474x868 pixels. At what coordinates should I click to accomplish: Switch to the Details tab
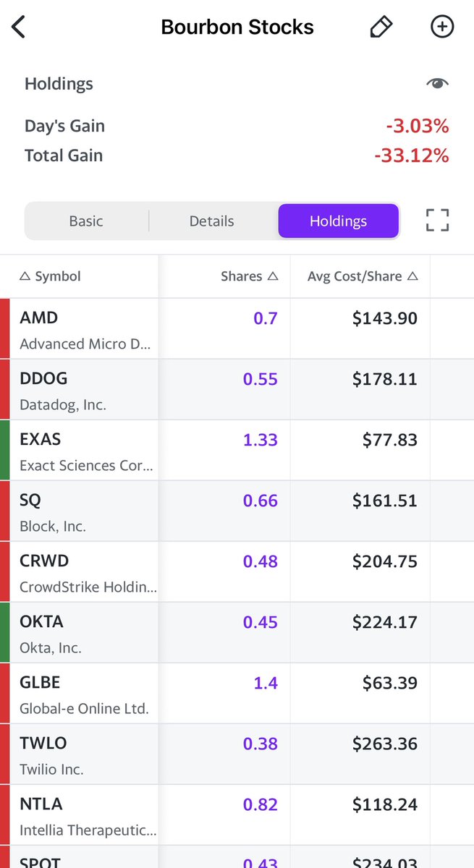coord(211,221)
